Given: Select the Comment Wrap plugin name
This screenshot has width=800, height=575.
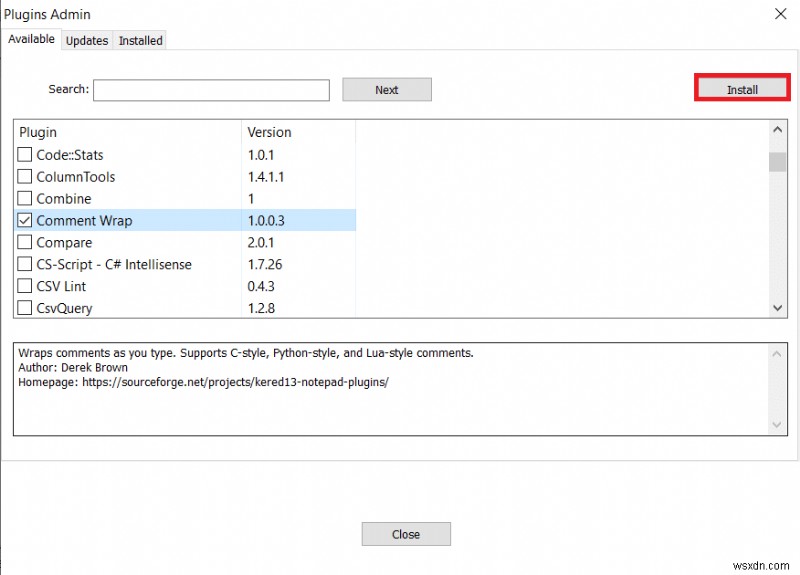Looking at the screenshot, I should (84, 220).
